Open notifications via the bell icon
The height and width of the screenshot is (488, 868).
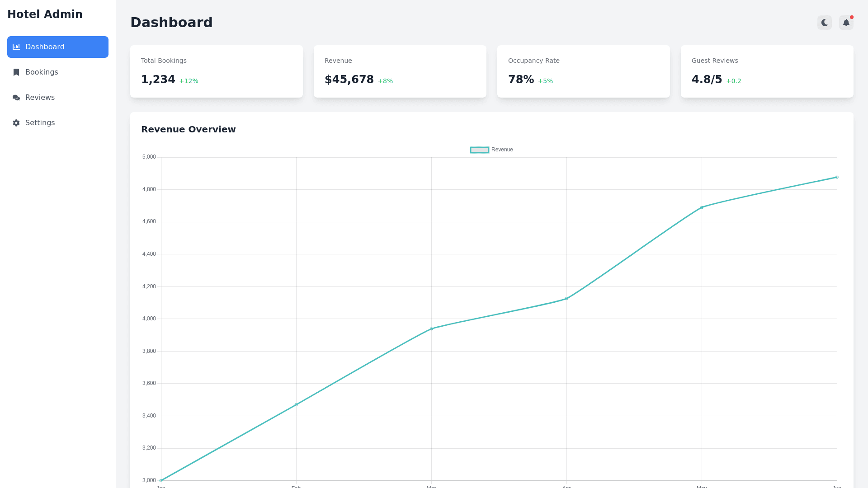(846, 23)
